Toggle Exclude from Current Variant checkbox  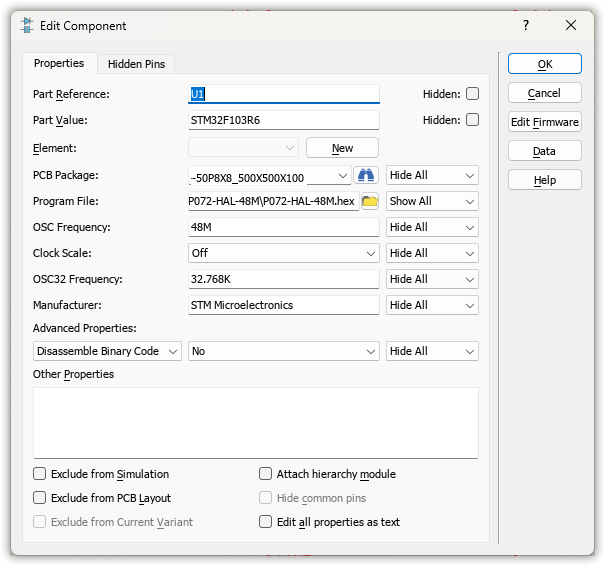coord(39,521)
